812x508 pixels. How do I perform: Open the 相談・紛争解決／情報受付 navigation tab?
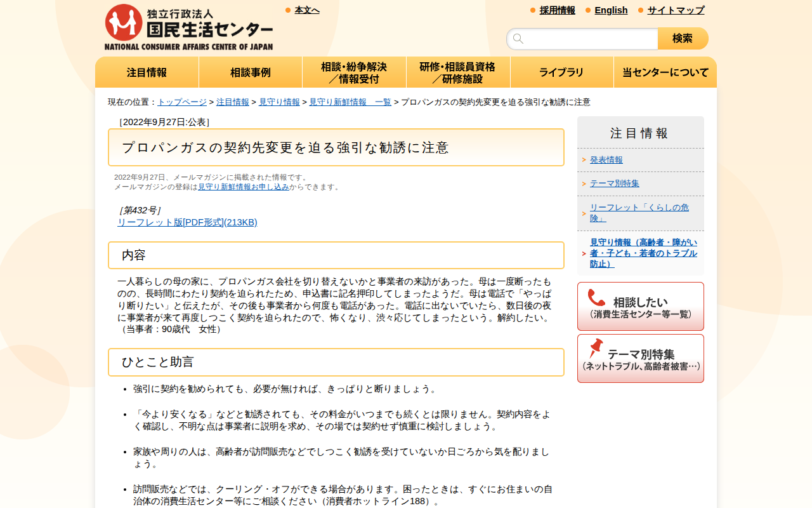pos(354,72)
